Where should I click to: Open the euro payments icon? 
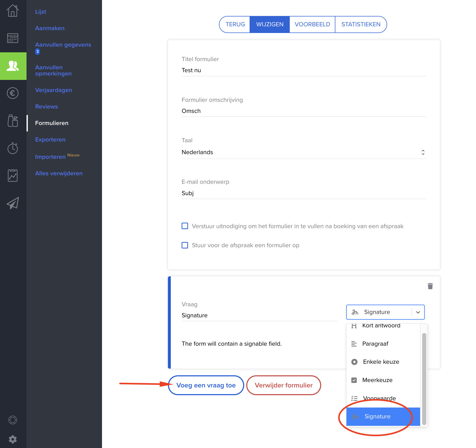pos(13,93)
